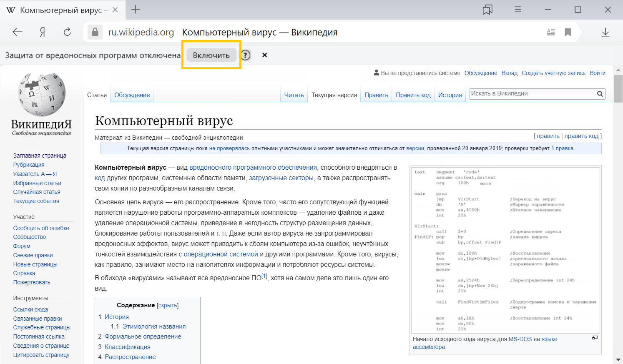Jump to 'Формальное определение' in the contents

pos(143,336)
